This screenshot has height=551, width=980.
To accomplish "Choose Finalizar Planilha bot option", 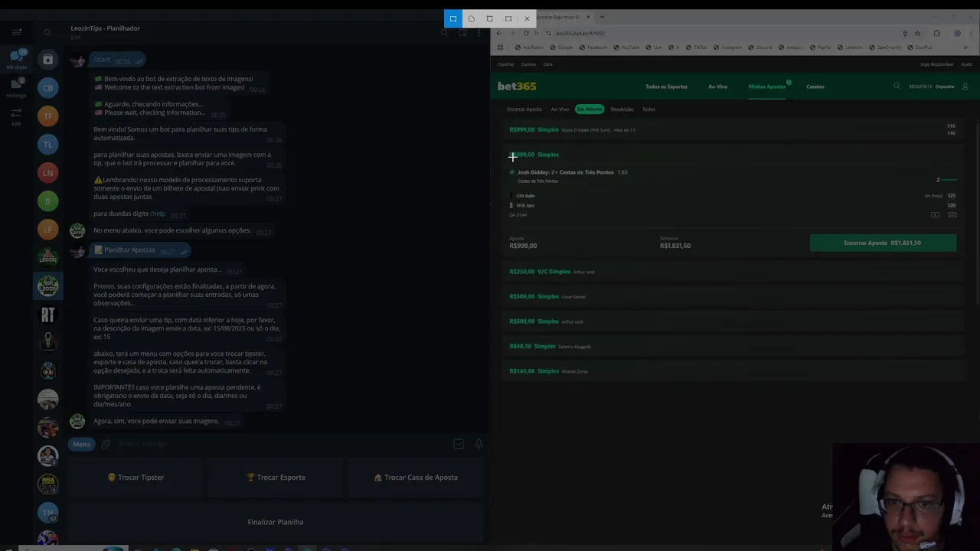I will [x=276, y=522].
